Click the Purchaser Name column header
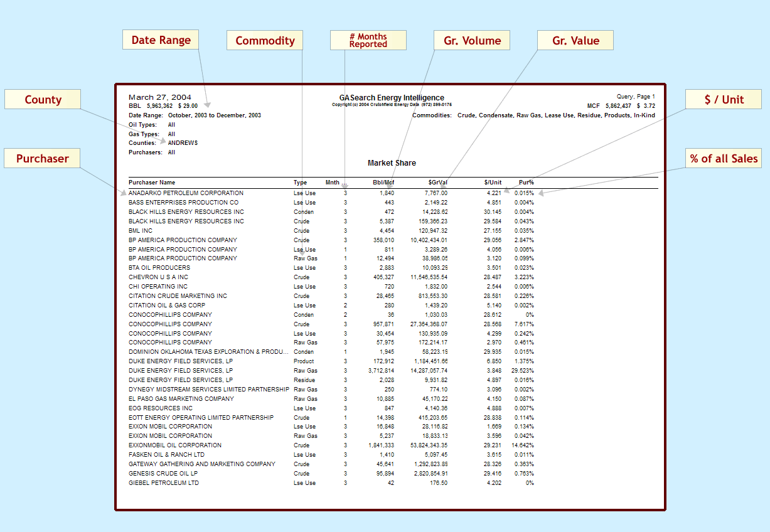 click(x=152, y=183)
